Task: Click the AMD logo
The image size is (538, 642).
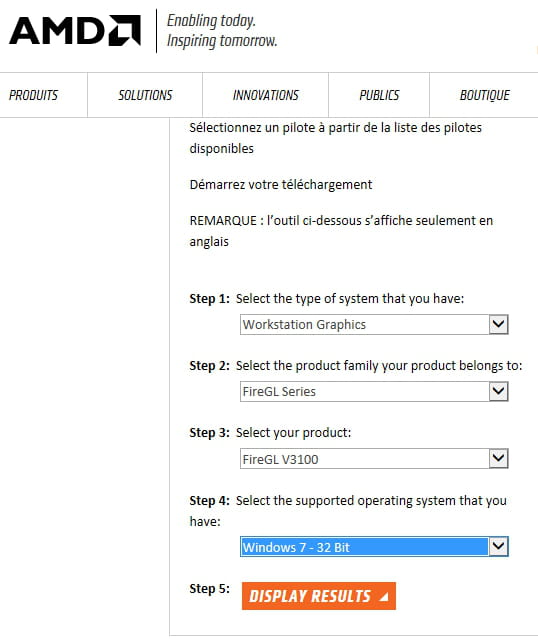Action: [x=75, y=30]
